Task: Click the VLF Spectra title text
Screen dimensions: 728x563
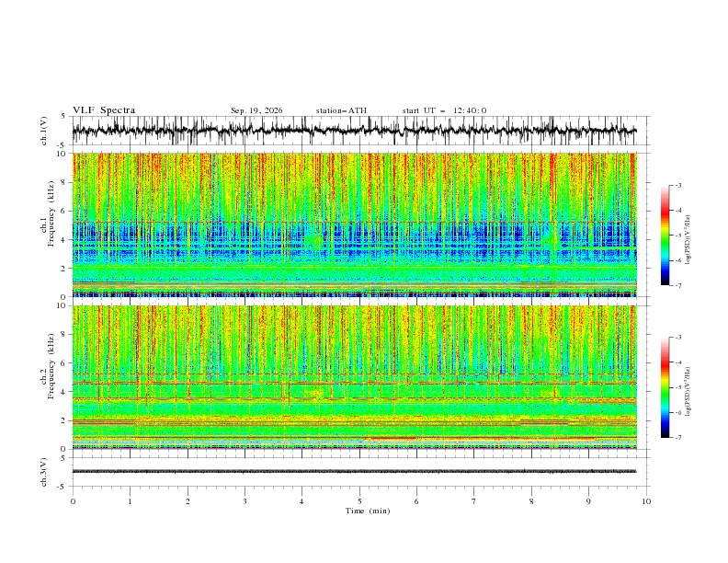Action: (x=104, y=110)
